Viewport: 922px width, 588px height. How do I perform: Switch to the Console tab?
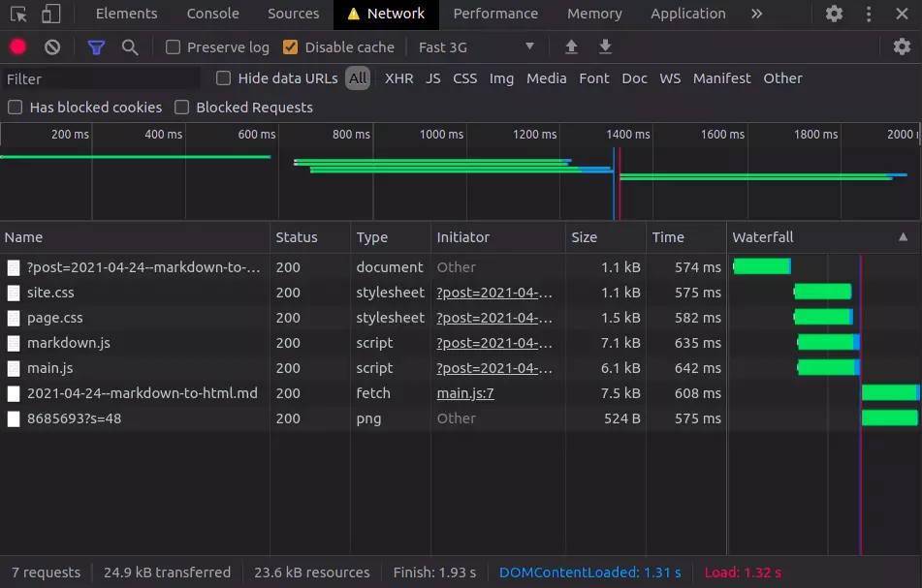pyautogui.click(x=212, y=14)
